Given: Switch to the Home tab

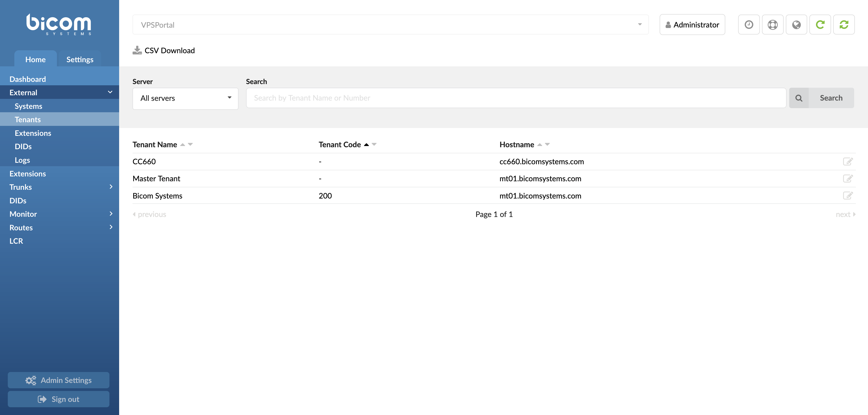Looking at the screenshot, I should [35, 59].
